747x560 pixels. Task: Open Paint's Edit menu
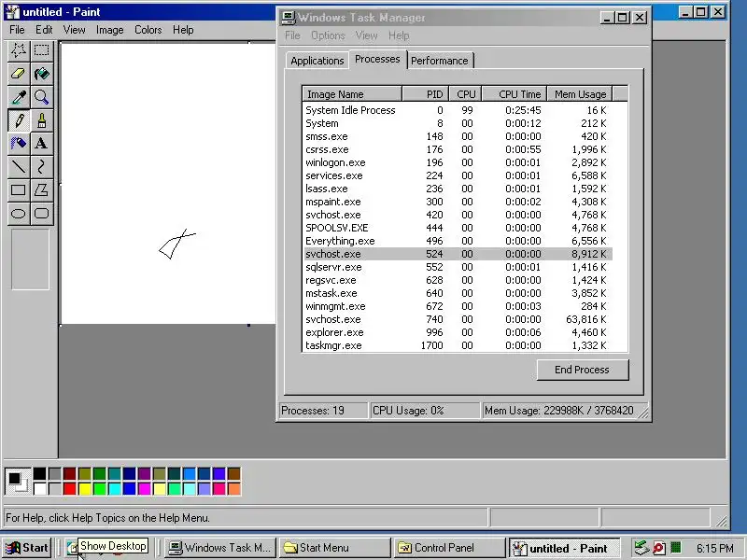click(44, 30)
